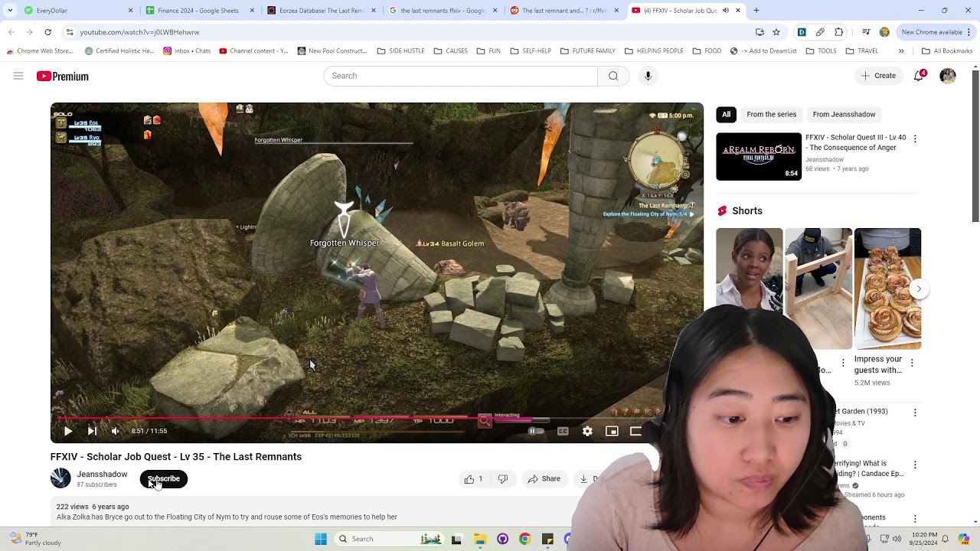Reload the page
This screenshot has width=980, height=551.
[47, 32]
